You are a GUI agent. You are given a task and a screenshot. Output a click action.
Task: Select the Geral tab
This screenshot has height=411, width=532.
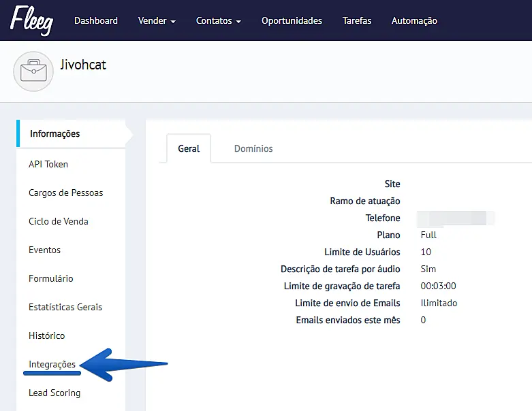point(189,148)
